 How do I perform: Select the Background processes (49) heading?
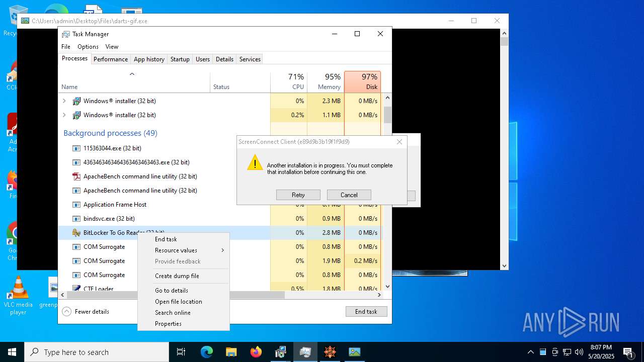tap(110, 133)
